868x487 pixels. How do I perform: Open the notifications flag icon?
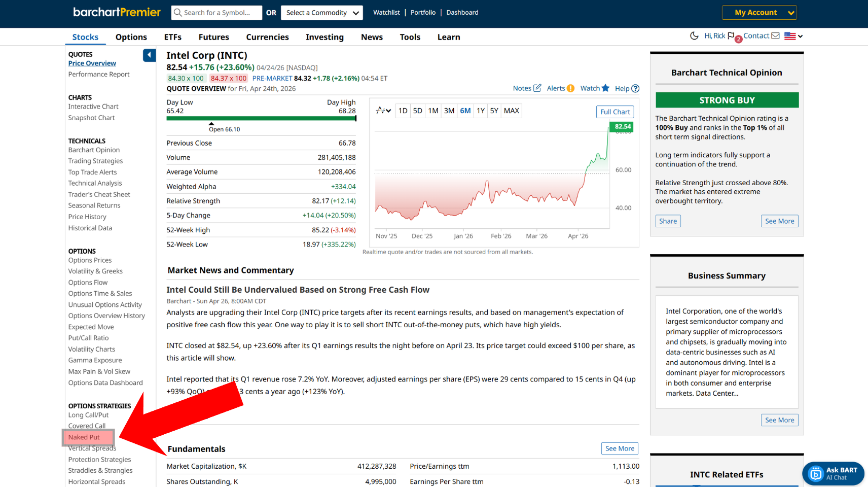tap(732, 36)
